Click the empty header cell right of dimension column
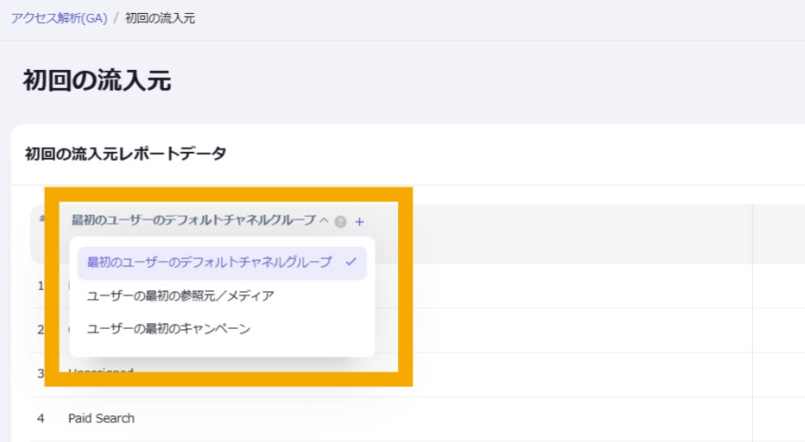This screenshot has height=442, width=805. pyautogui.click(x=778, y=233)
